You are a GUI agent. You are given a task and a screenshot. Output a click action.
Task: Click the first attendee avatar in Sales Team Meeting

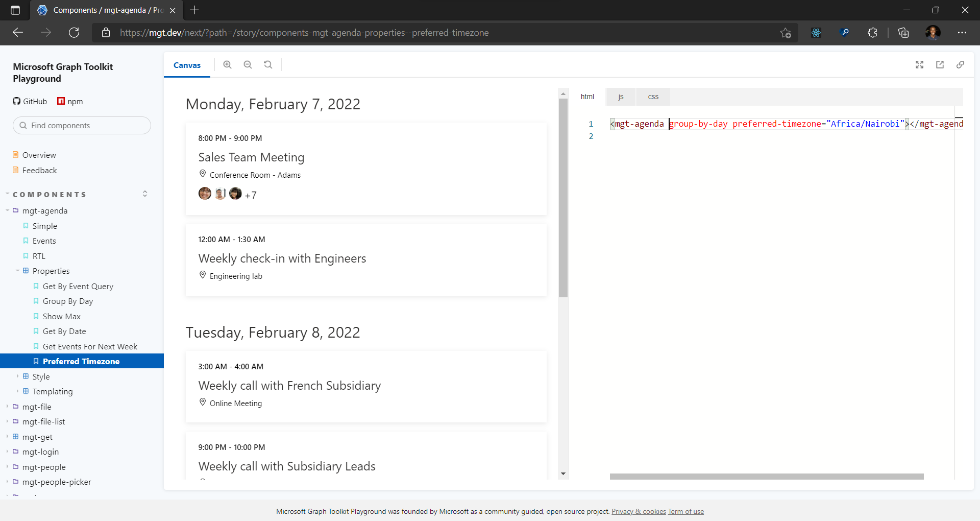pyautogui.click(x=205, y=194)
